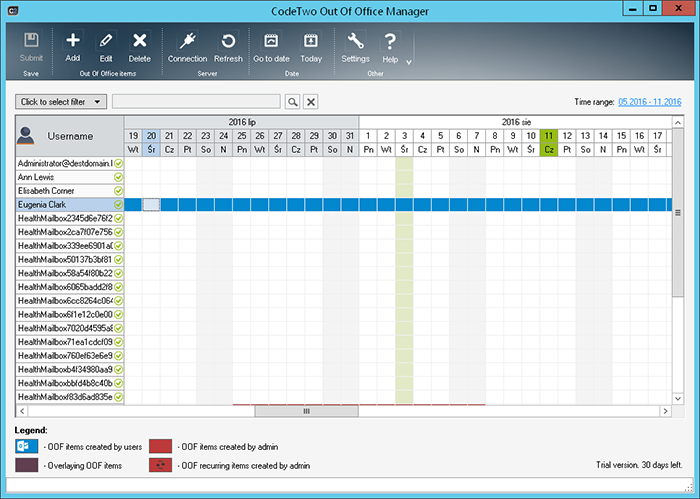700x499 pixels.
Task: Jump to Today in the calendar
Action: click(311, 47)
